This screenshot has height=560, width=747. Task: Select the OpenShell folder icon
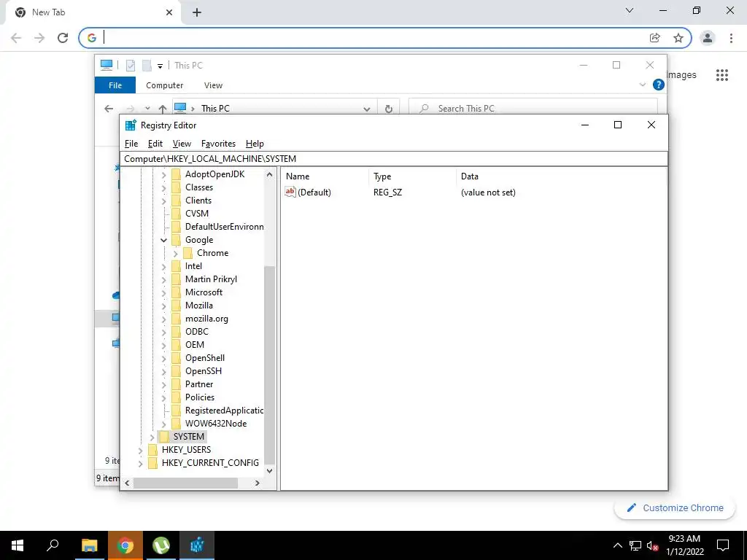[177, 357]
